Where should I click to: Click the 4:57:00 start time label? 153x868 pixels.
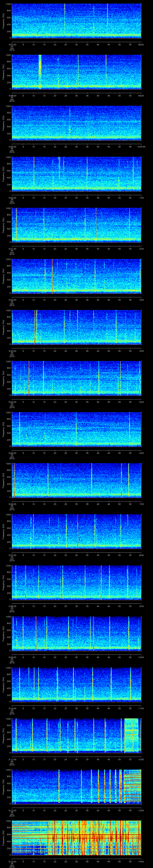pos(12,44)
